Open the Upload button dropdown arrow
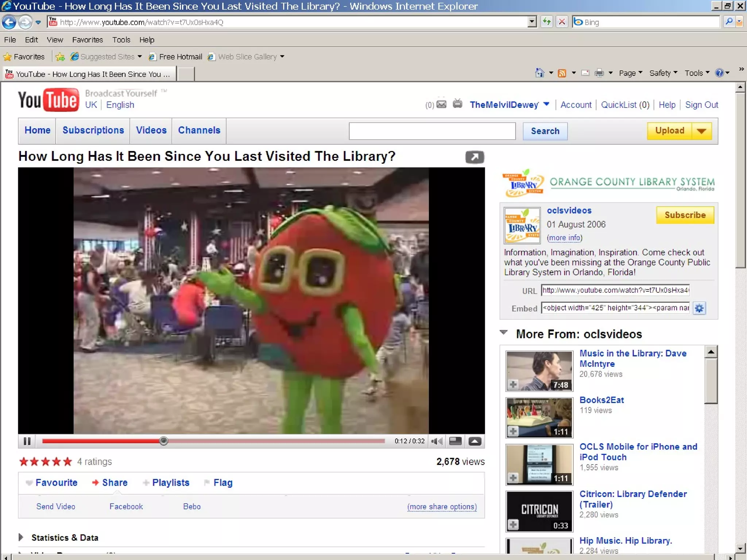Viewport: 747px width, 560px height. click(701, 131)
